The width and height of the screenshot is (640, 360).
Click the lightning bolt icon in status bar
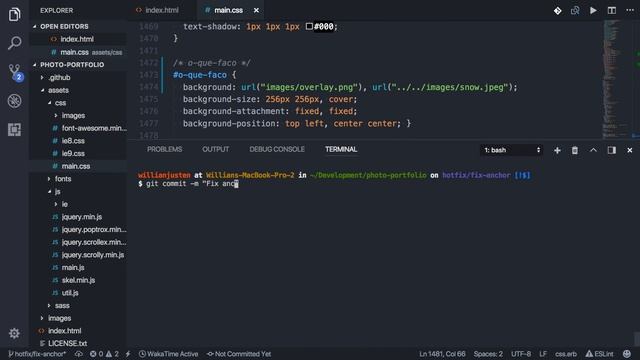tap(128, 354)
